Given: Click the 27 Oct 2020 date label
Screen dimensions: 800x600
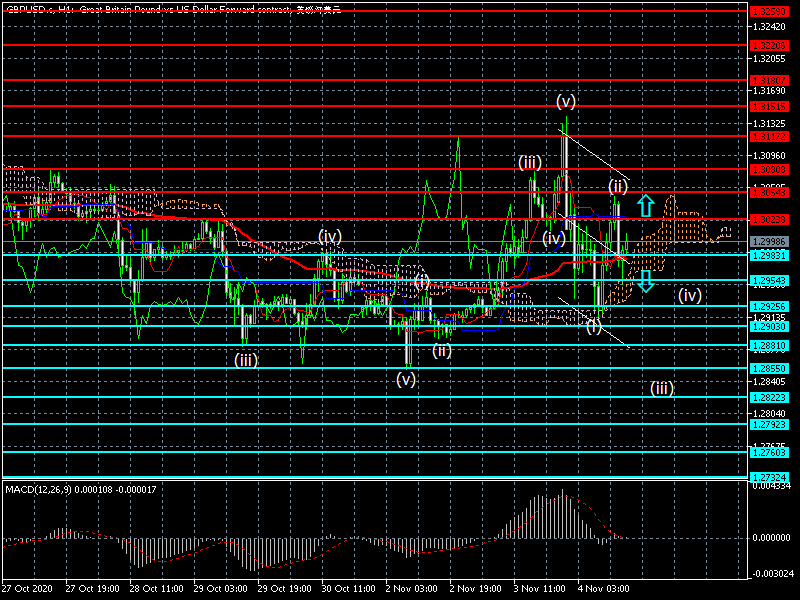Looking at the screenshot, I should [x=25, y=591].
